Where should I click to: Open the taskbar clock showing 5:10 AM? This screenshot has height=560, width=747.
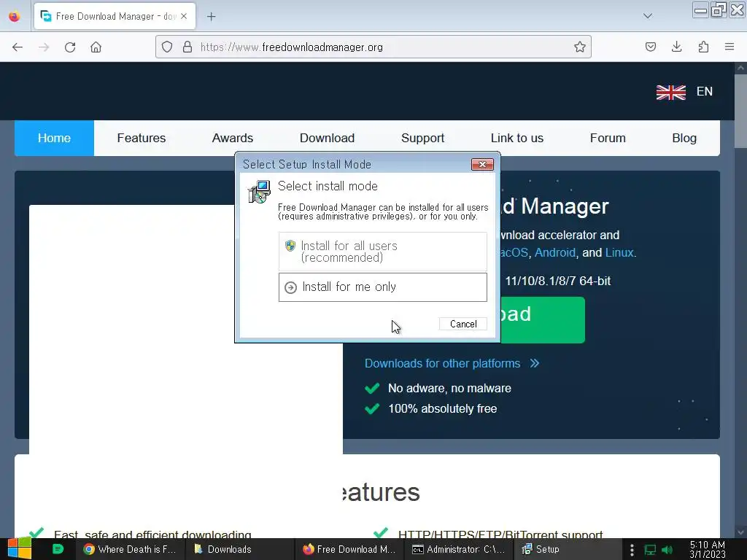[708, 550]
